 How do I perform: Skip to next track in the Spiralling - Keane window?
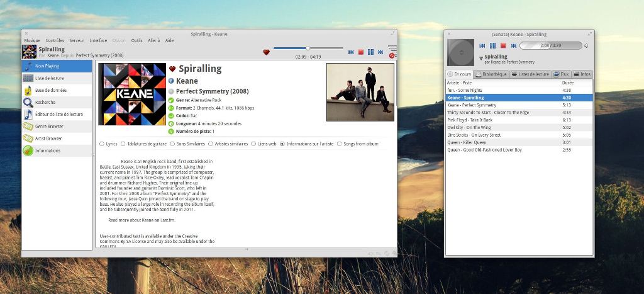click(x=380, y=52)
